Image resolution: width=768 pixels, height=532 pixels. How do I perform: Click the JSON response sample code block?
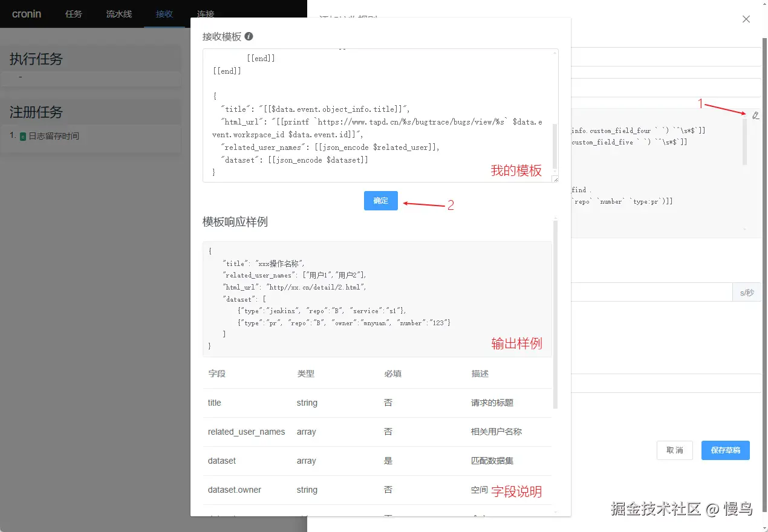tap(377, 299)
